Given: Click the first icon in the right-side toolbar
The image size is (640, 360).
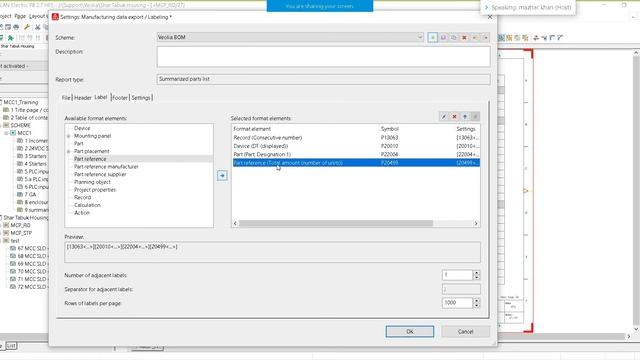Looking at the screenshot, I should [x=502, y=38].
